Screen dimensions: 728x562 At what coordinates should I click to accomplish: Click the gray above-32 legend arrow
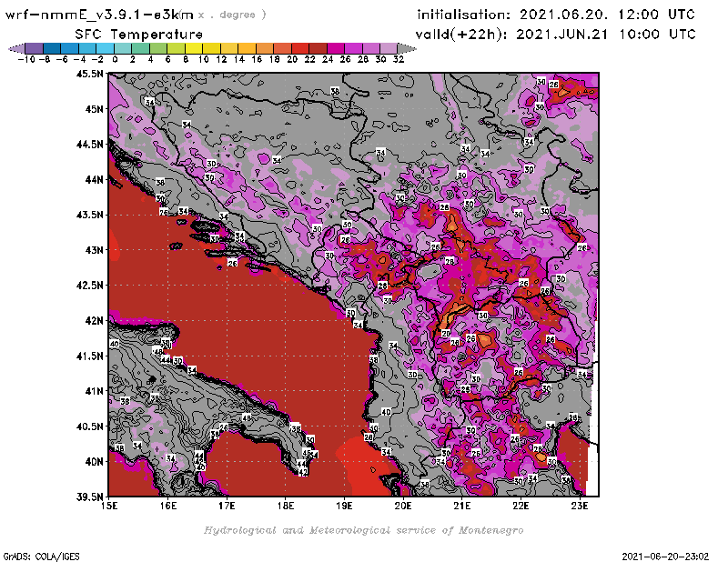[407, 49]
